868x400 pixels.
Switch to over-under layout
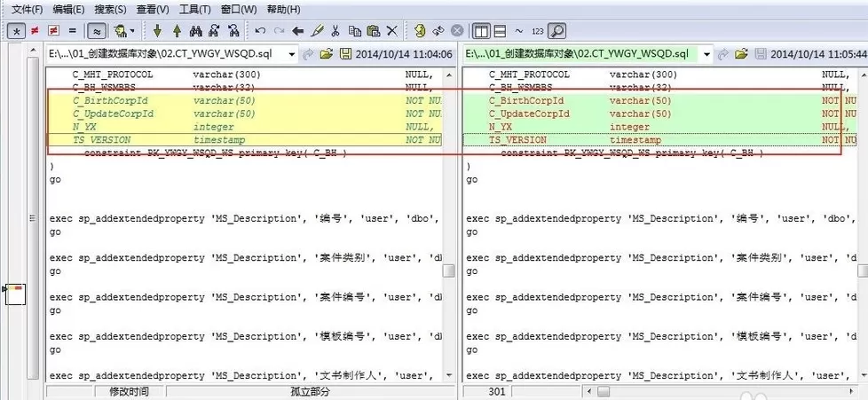(500, 31)
